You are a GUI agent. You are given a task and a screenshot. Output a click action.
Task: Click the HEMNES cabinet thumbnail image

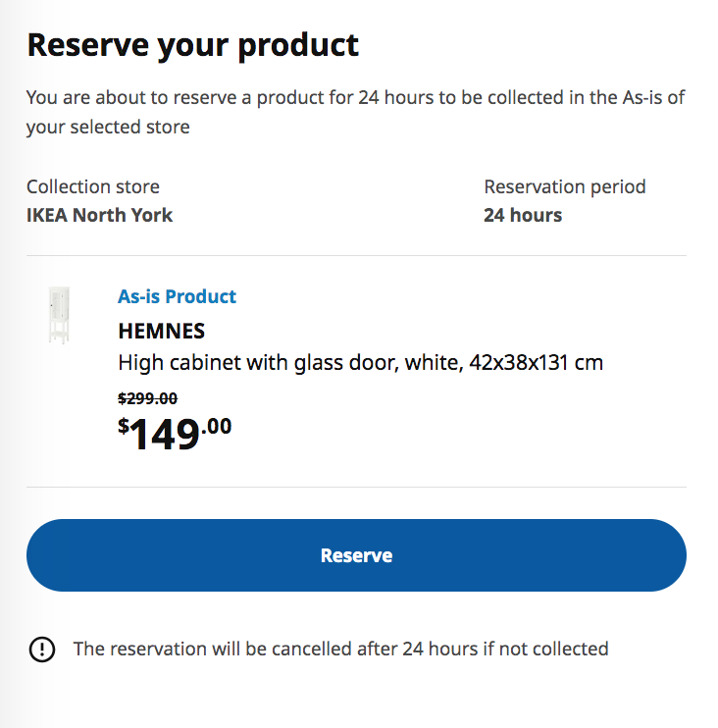59,315
